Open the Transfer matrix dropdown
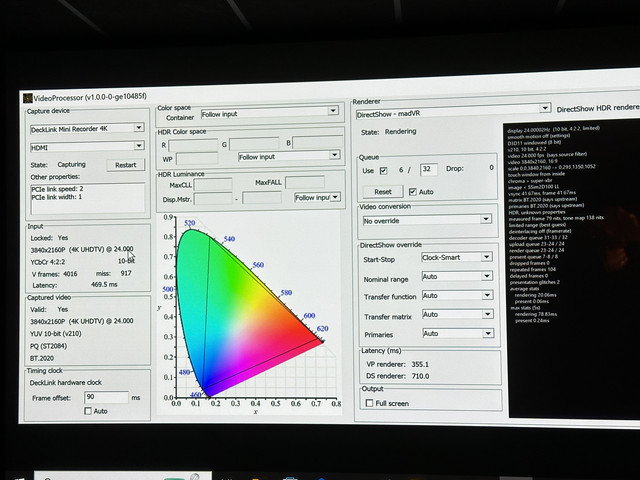The image size is (640, 480). (x=458, y=314)
